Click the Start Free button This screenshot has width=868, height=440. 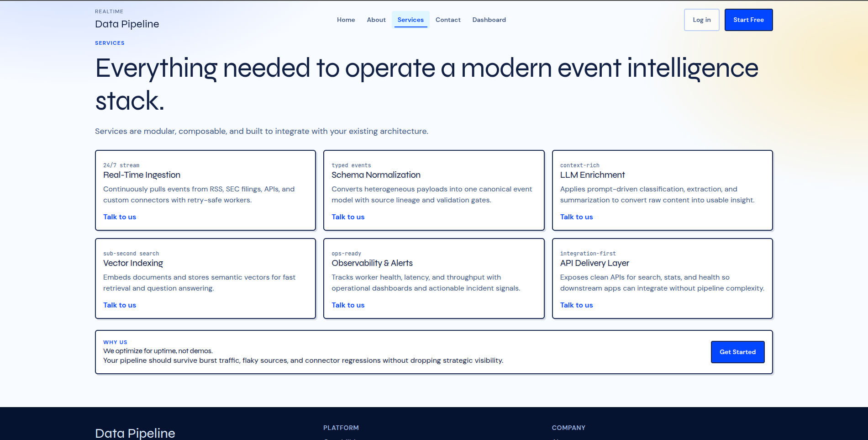[748, 20]
